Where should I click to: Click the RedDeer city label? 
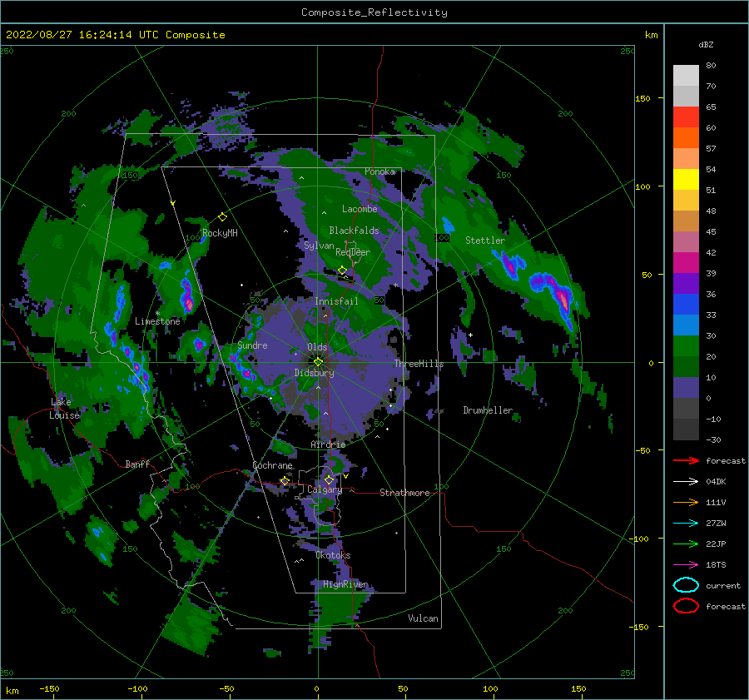[x=353, y=252]
